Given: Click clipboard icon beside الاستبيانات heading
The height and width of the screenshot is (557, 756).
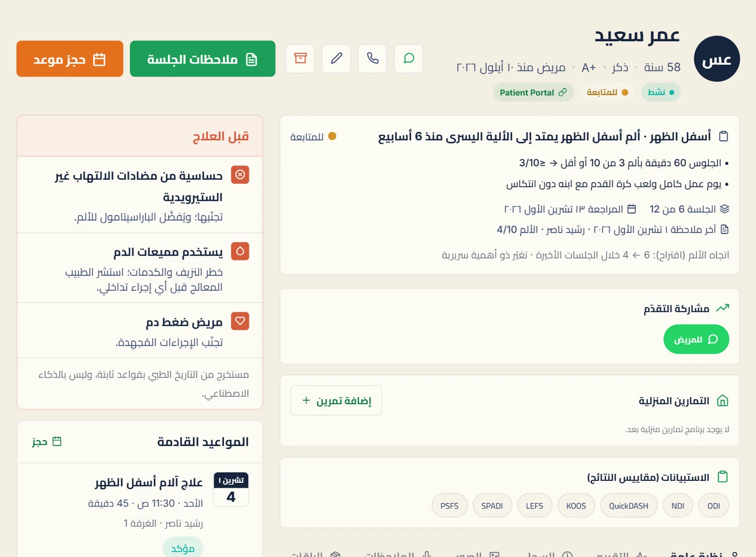Looking at the screenshot, I should (x=723, y=477).
